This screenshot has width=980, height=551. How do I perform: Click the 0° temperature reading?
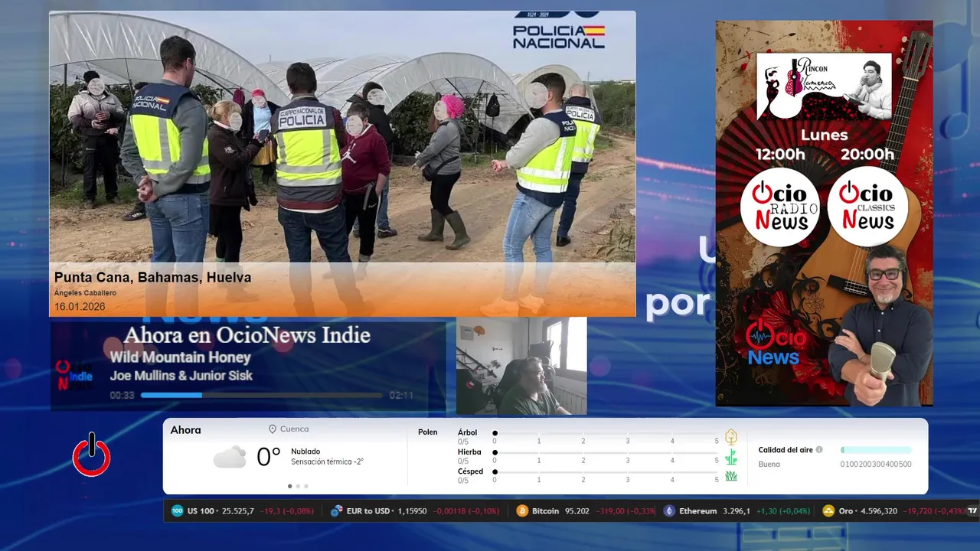coord(268,458)
